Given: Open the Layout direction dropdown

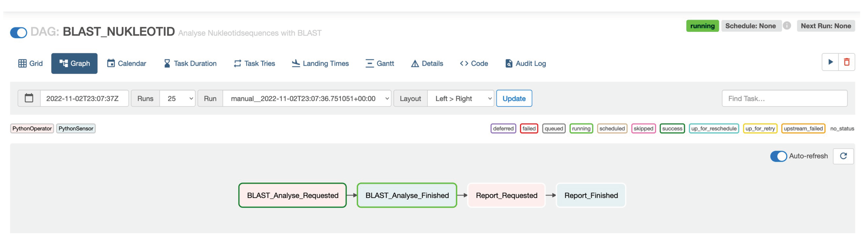Looking at the screenshot, I should point(460,98).
